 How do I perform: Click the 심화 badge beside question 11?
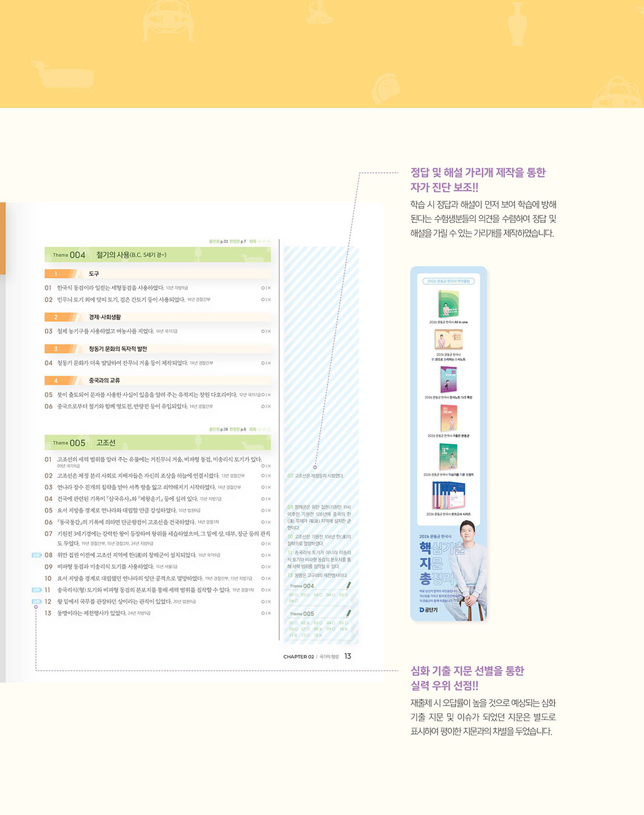(37, 590)
